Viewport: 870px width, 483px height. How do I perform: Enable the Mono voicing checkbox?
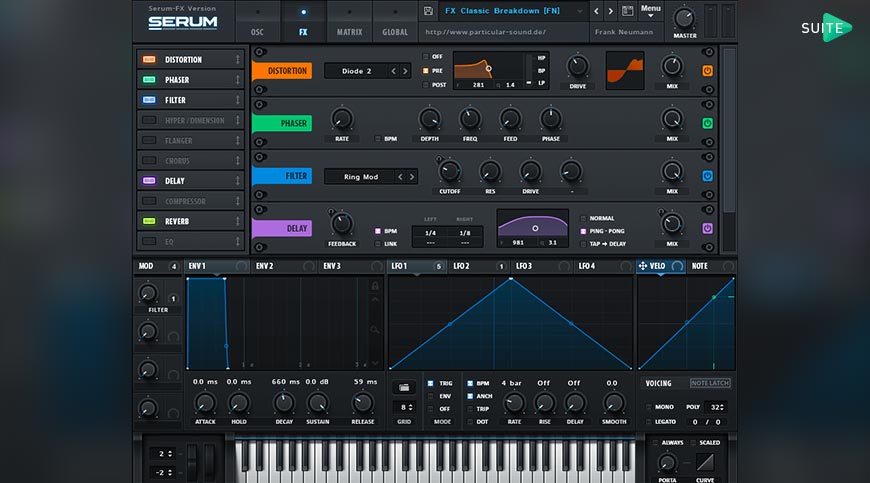pyautogui.click(x=648, y=407)
